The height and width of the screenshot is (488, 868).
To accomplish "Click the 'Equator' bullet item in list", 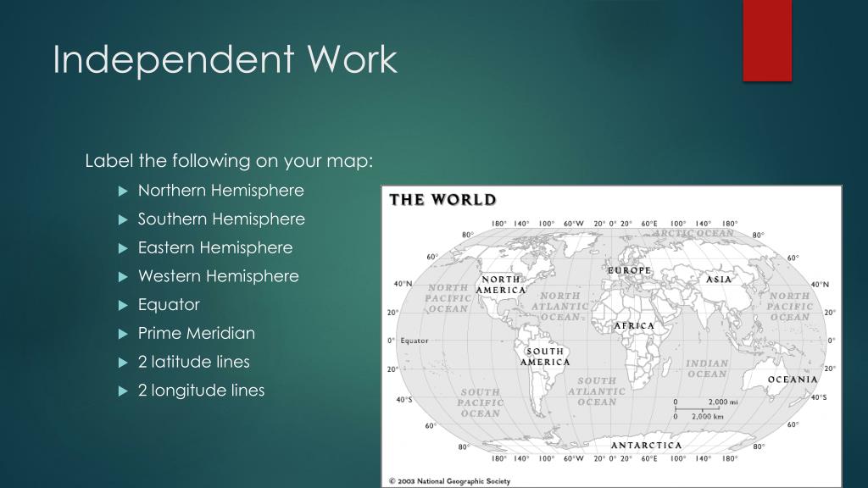I will click(x=169, y=305).
